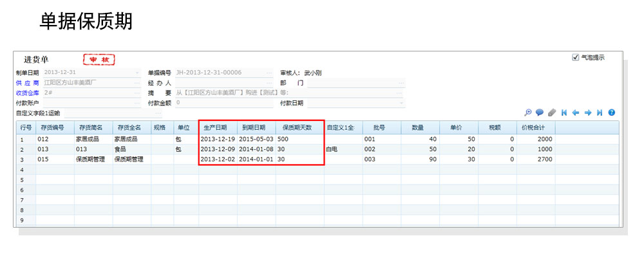
Task: Click the 保质期天数 column header
Action: pyautogui.click(x=300, y=127)
